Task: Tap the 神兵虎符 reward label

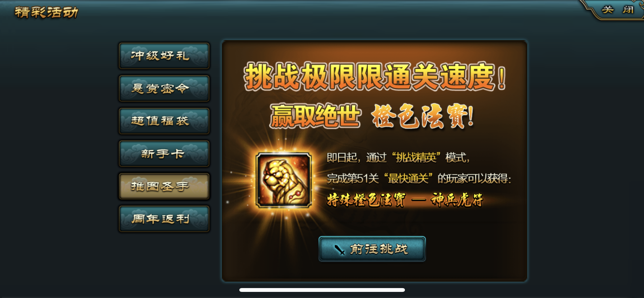Action: click(x=457, y=200)
